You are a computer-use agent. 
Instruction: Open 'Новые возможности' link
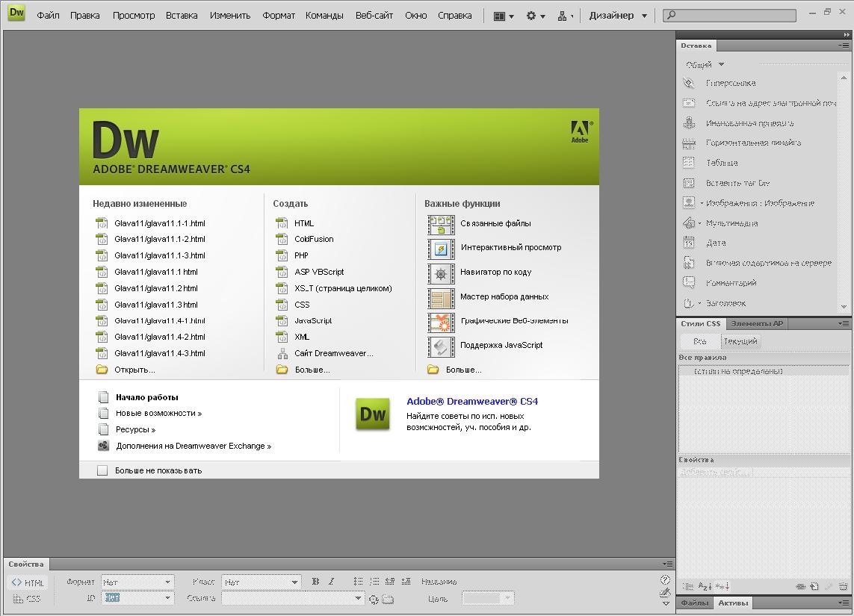point(158,413)
